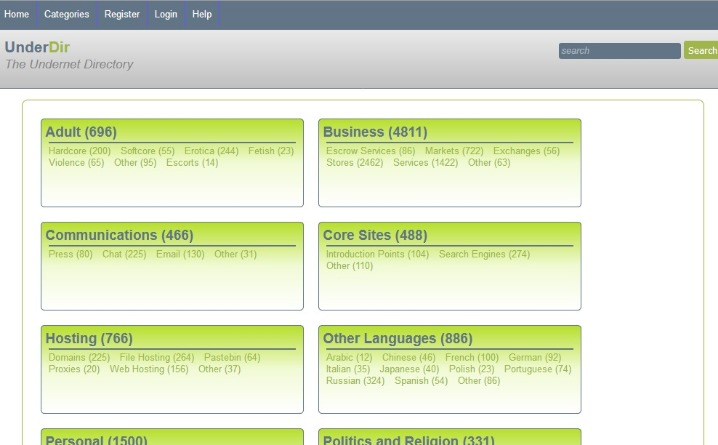Viewport: 718px width, 445px height.
Task: Select Email (130) under Communications
Action: point(180,254)
